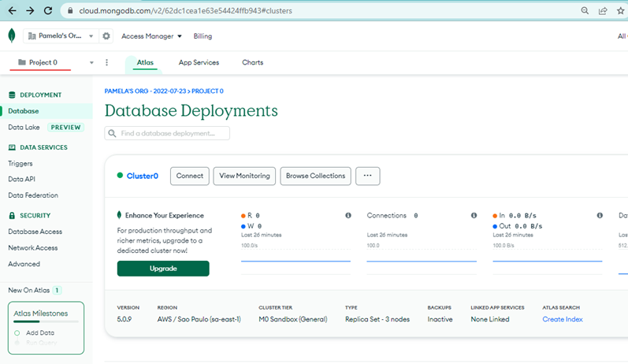
Task: Open Data API in the sidebar
Action: [21, 179]
